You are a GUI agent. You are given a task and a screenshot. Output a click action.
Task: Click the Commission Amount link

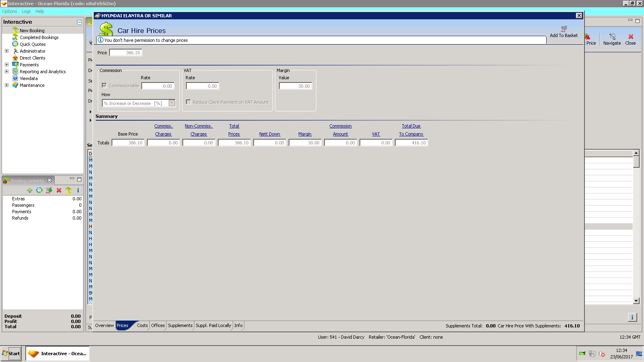click(341, 130)
